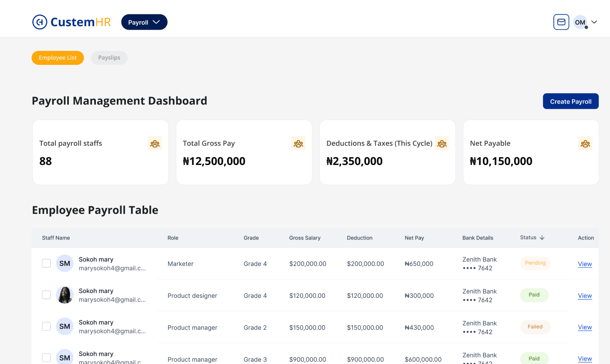
Task: Click the CustemHR logo icon
Action: tap(40, 22)
